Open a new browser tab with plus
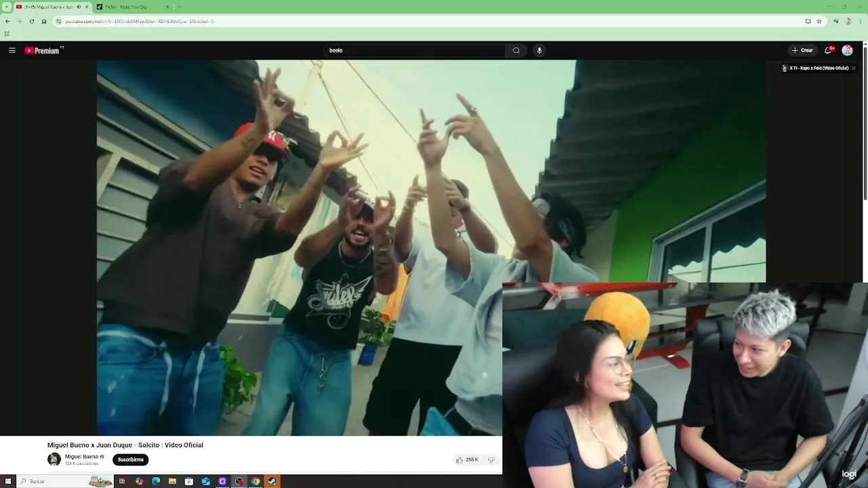This screenshot has height=488, width=868. coord(179,7)
